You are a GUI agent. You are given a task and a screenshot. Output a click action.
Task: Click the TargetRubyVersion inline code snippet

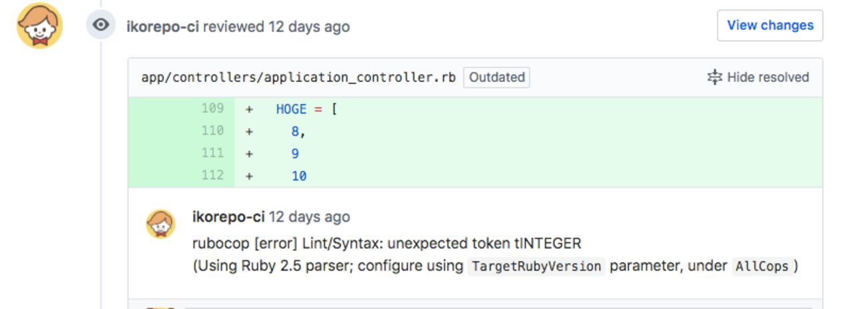pos(535,266)
